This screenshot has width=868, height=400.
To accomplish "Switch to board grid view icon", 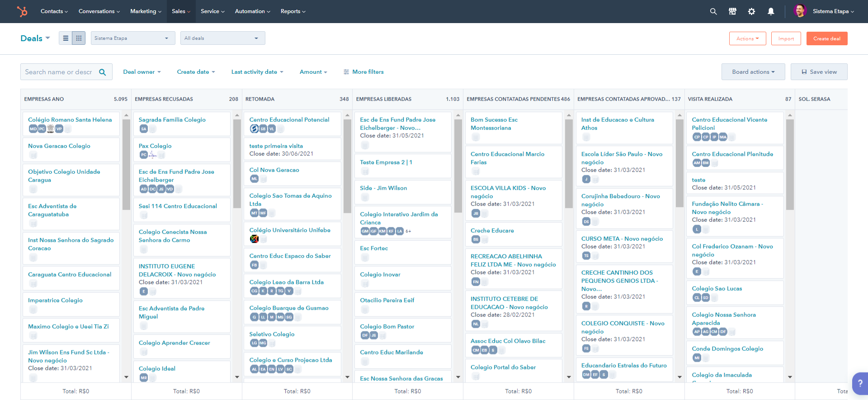I will pos(79,38).
